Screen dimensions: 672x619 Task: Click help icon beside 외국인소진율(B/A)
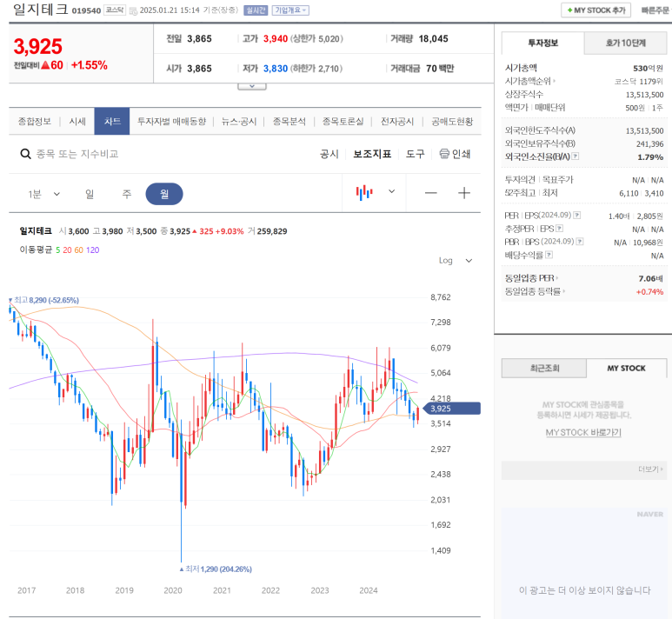tap(576, 156)
